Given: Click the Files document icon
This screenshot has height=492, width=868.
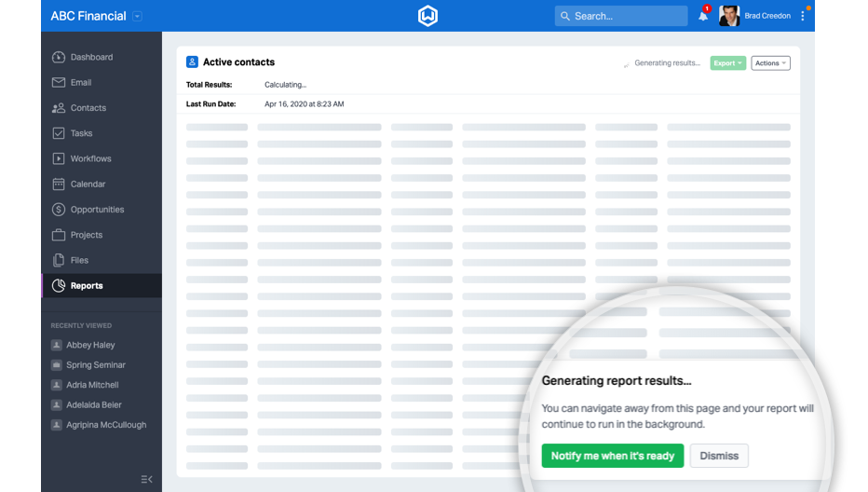Looking at the screenshot, I should pyautogui.click(x=59, y=260).
